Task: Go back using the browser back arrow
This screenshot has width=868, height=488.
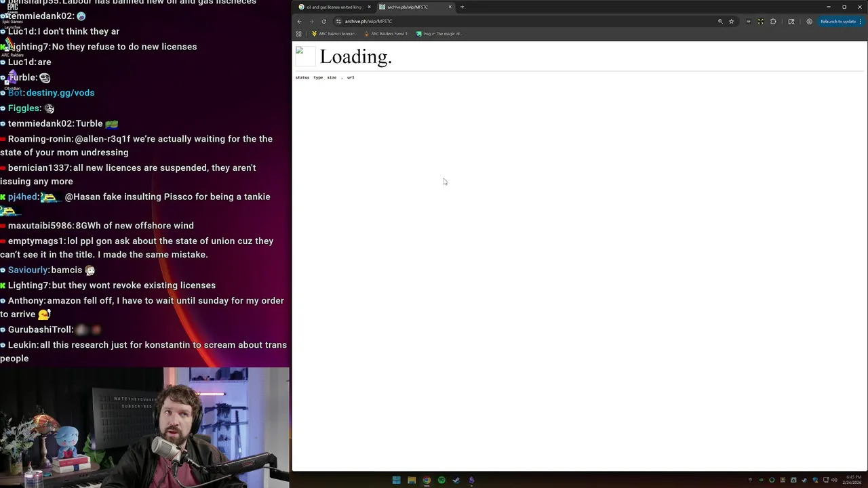Action: (299, 21)
